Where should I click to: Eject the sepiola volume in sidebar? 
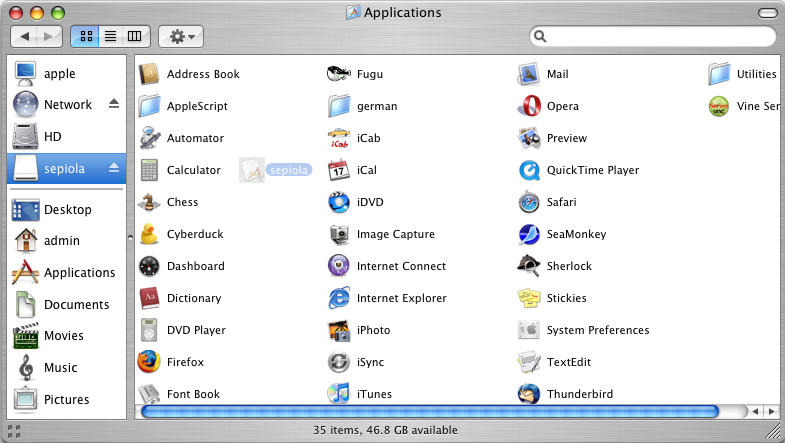[x=114, y=167]
